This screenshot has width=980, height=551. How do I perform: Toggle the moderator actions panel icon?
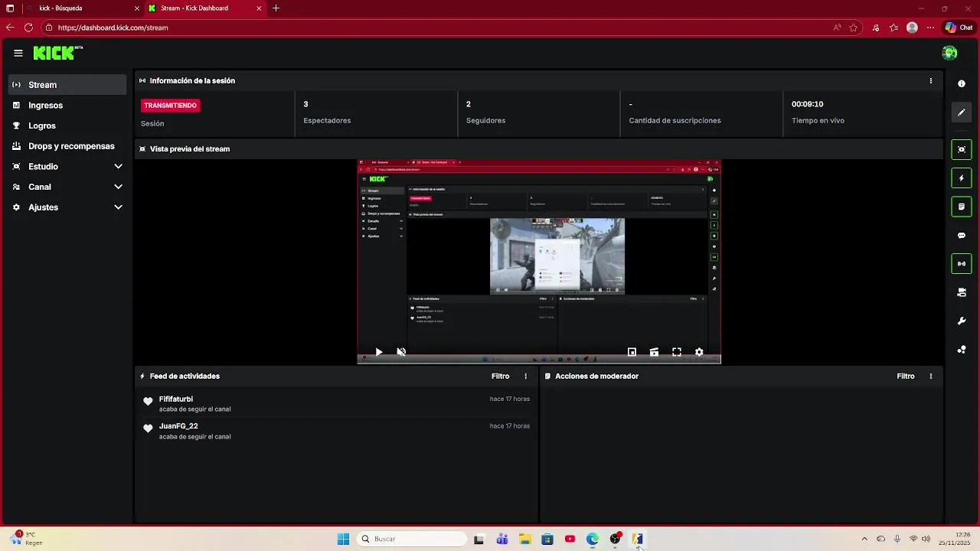tap(962, 207)
